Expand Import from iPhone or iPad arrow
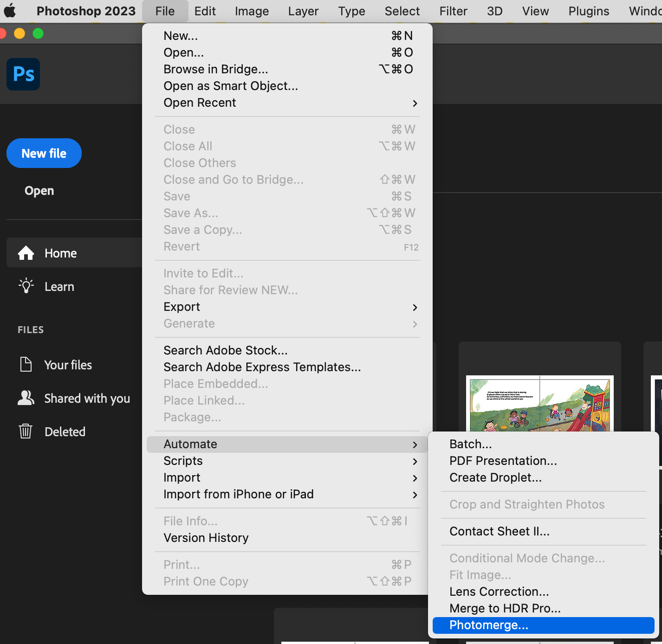Screen dimensions: 662x644 [415, 495]
